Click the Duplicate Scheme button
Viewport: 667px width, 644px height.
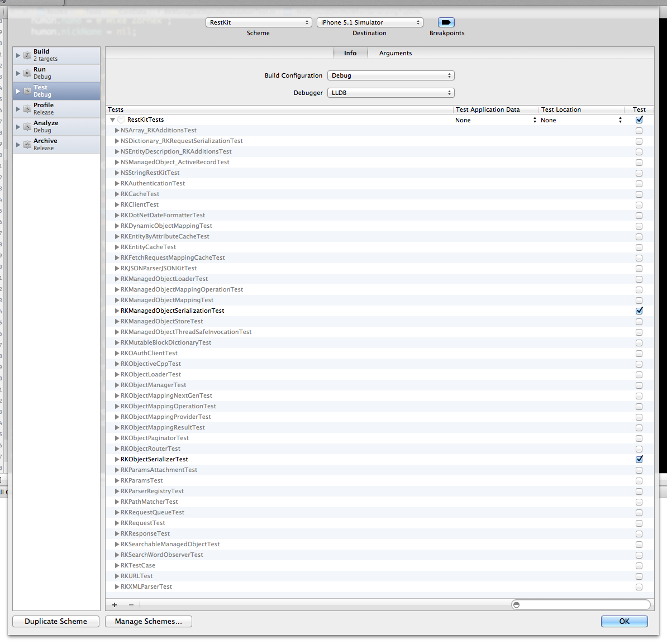pos(56,622)
